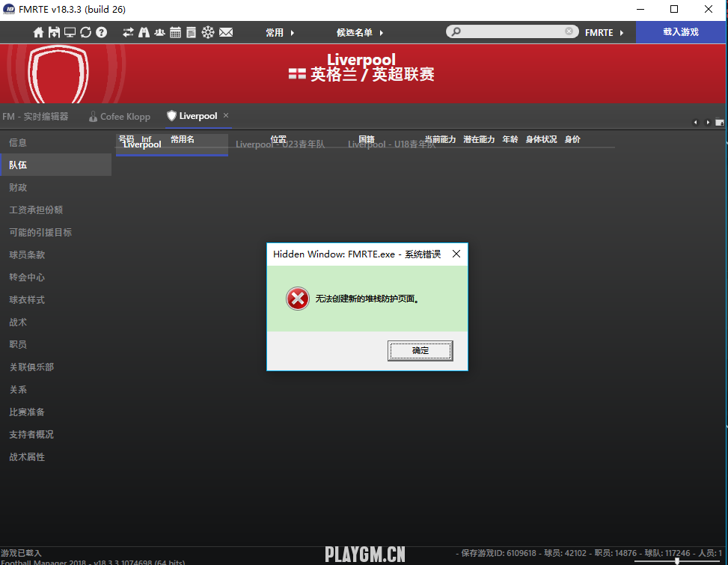The width and height of the screenshot is (728, 565).
Task: Open 职员 in the sidebar
Action: pyautogui.click(x=55, y=344)
